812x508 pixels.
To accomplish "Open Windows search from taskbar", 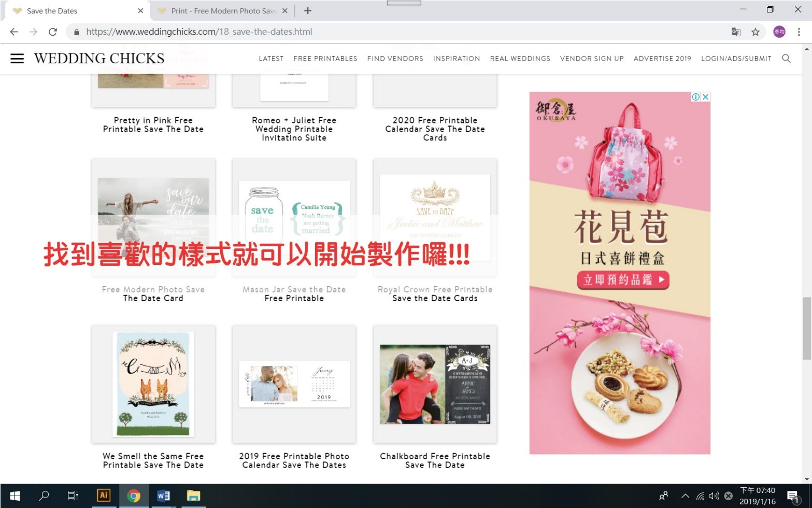I will [x=44, y=496].
